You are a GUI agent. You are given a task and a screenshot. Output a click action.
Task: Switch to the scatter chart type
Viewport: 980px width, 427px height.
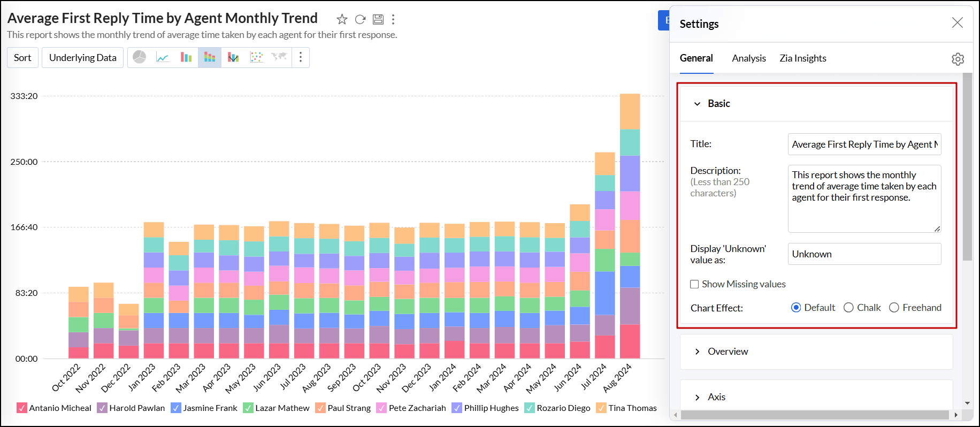pyautogui.click(x=257, y=57)
